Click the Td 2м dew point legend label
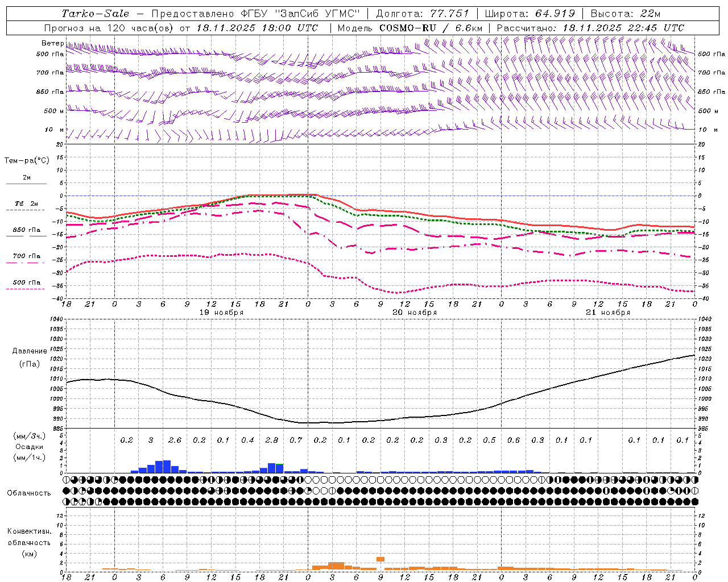Screen dimensions: 728x582 27,203
